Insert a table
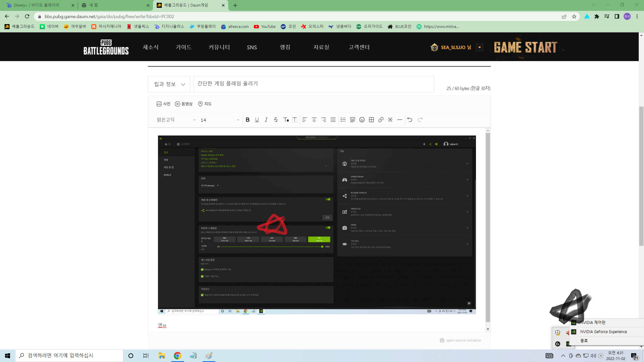644x362 pixels. 371,120
